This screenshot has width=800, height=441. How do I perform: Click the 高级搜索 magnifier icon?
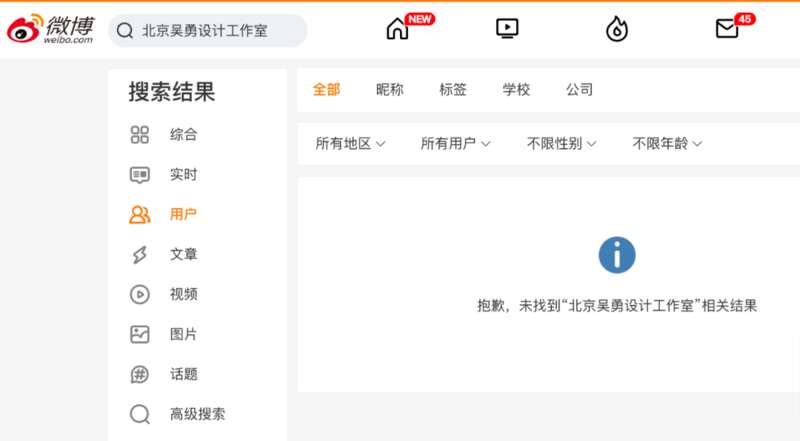pos(140,414)
